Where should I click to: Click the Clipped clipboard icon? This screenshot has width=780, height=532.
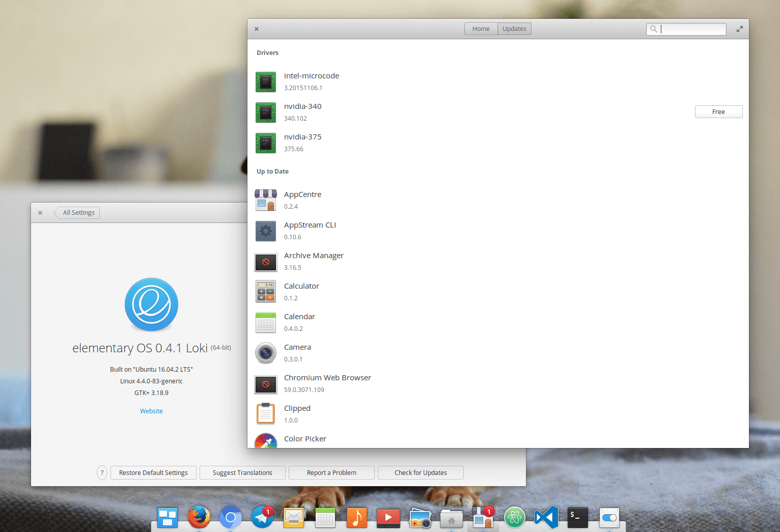click(x=266, y=414)
